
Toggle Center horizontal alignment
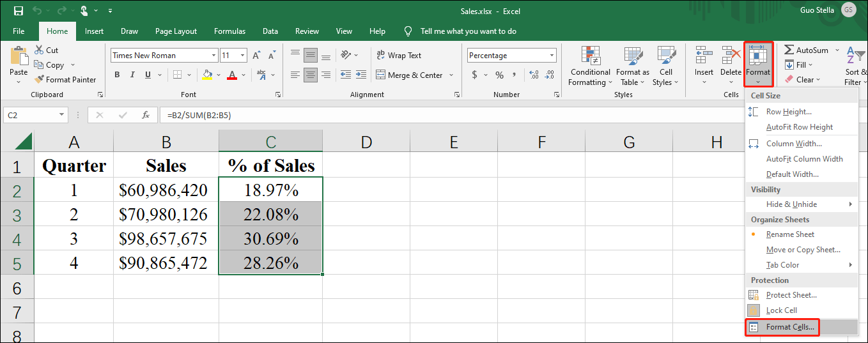point(311,75)
